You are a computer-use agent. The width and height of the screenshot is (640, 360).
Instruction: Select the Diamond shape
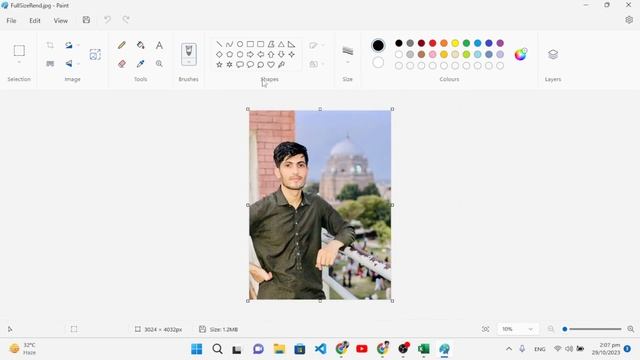click(219, 54)
